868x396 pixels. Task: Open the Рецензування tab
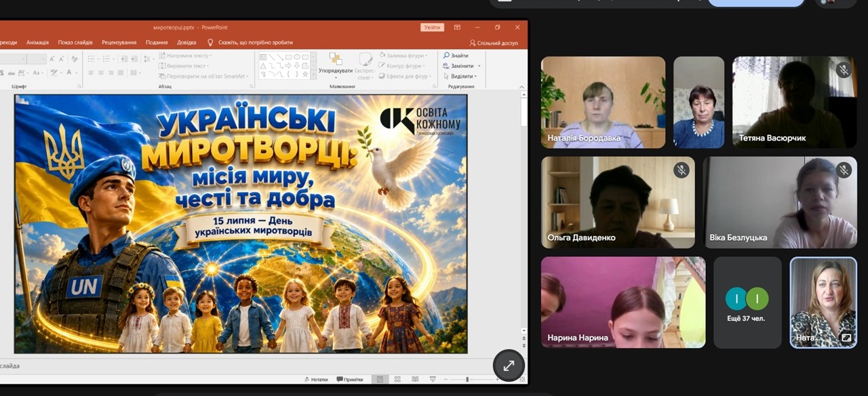click(x=119, y=42)
